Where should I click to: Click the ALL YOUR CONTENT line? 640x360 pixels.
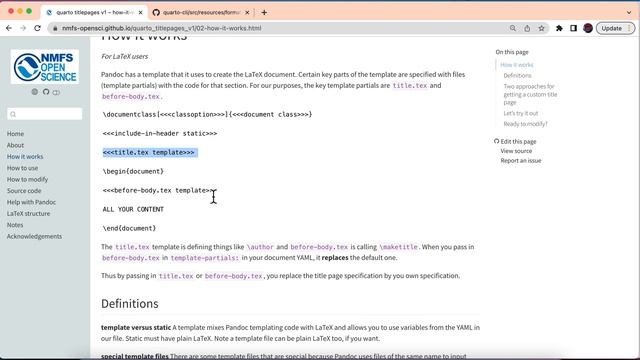[x=133, y=209]
